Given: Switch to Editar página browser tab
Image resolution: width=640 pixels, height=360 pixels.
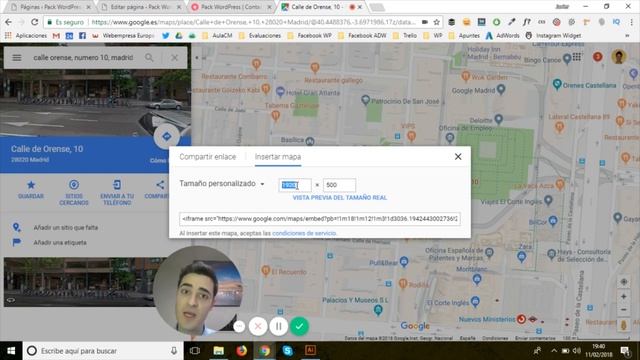Looking at the screenshot, I should (x=141, y=7).
